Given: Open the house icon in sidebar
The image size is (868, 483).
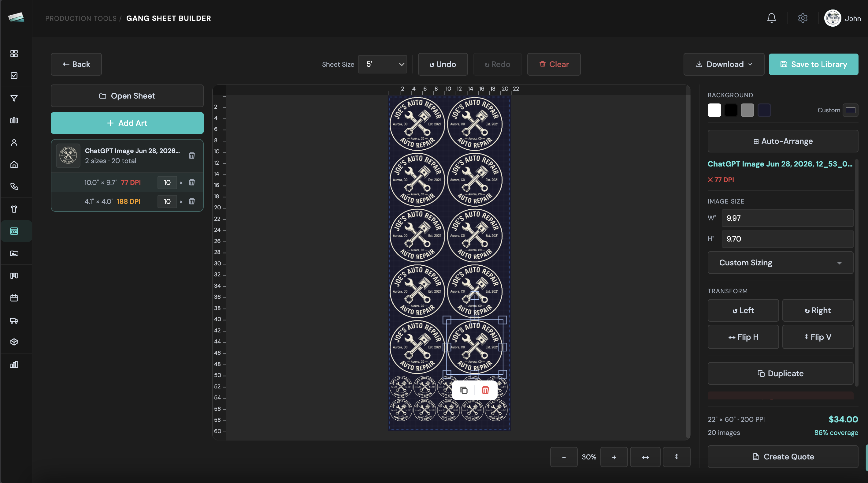Looking at the screenshot, I should (14, 165).
